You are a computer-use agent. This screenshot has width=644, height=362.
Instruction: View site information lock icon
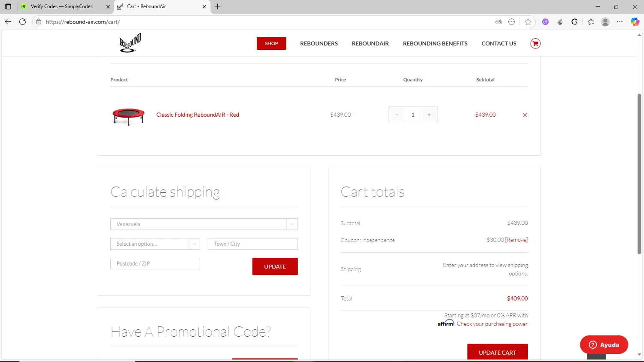(39, 21)
